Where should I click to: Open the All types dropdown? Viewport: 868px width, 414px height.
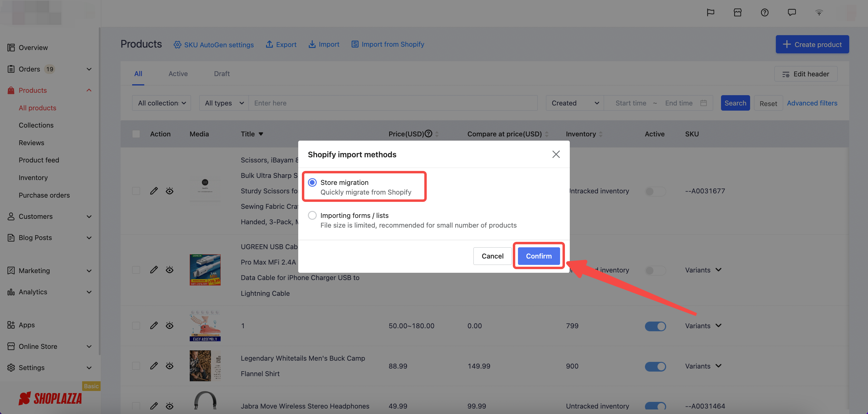point(224,103)
